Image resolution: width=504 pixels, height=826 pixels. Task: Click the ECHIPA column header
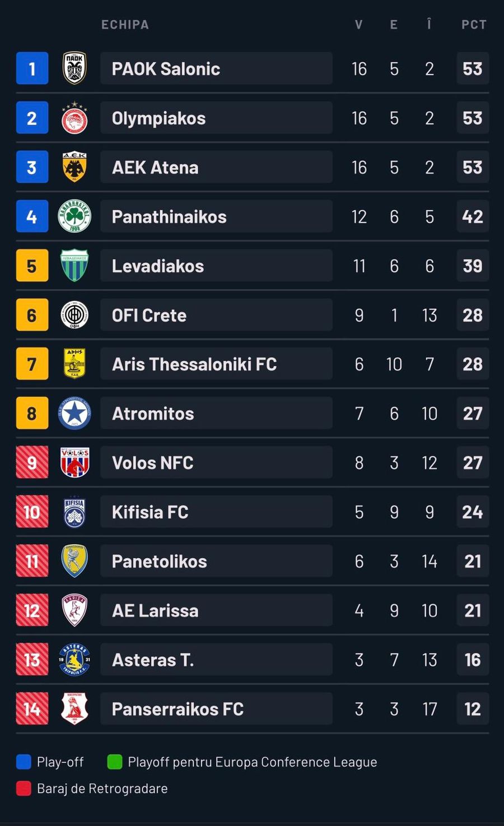tap(125, 25)
